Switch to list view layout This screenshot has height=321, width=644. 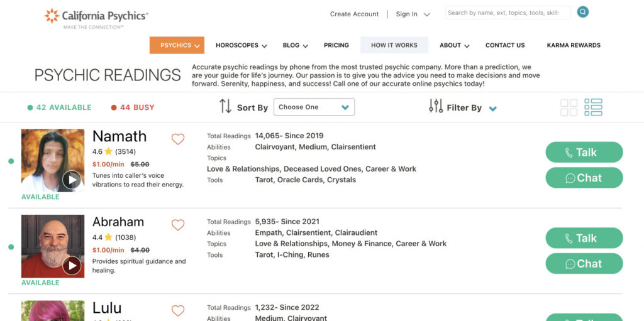tap(594, 107)
